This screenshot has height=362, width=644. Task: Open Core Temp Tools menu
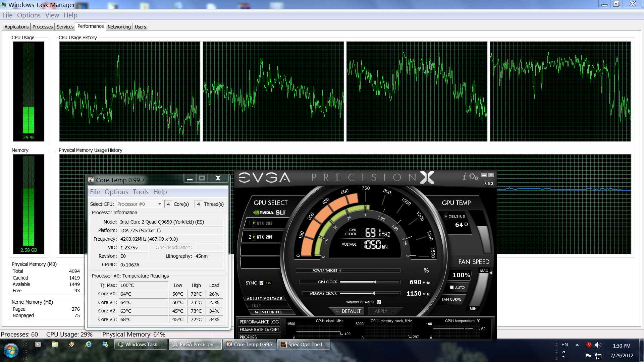(x=140, y=192)
